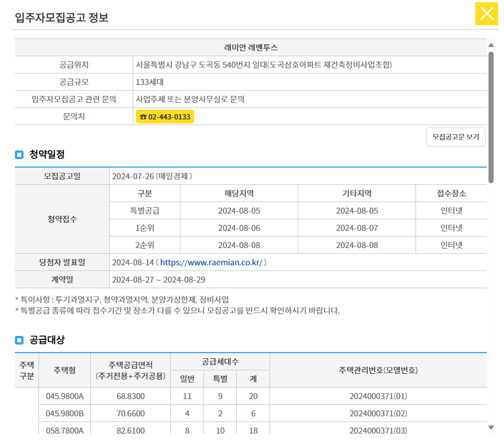Viewport: 504px width, 441px height.
Task: Click 인터넷 in the 2순위 row
Action: tap(451, 245)
